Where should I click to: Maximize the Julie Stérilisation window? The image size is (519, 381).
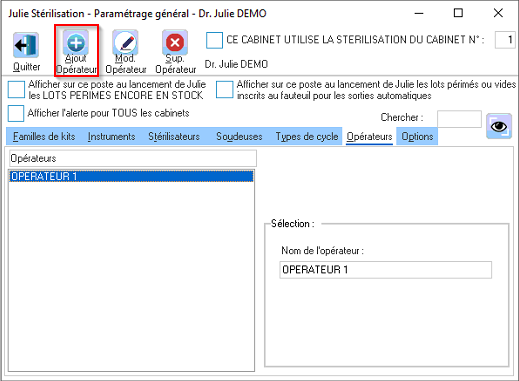[x=458, y=13]
